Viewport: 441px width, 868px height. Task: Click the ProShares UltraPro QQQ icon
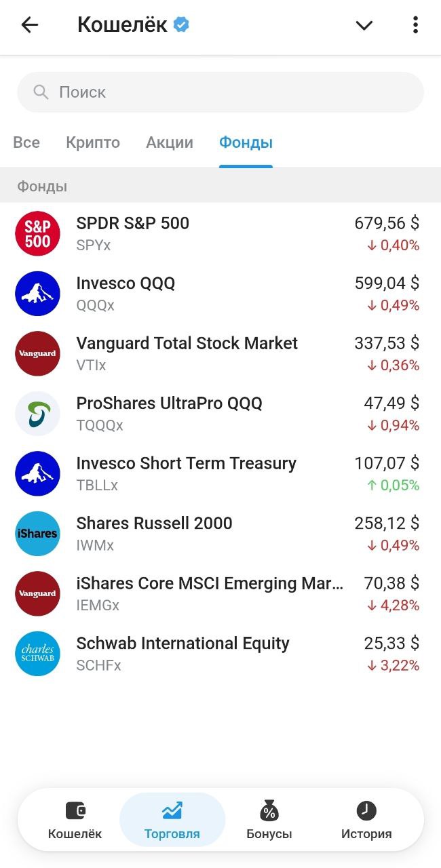[37, 413]
